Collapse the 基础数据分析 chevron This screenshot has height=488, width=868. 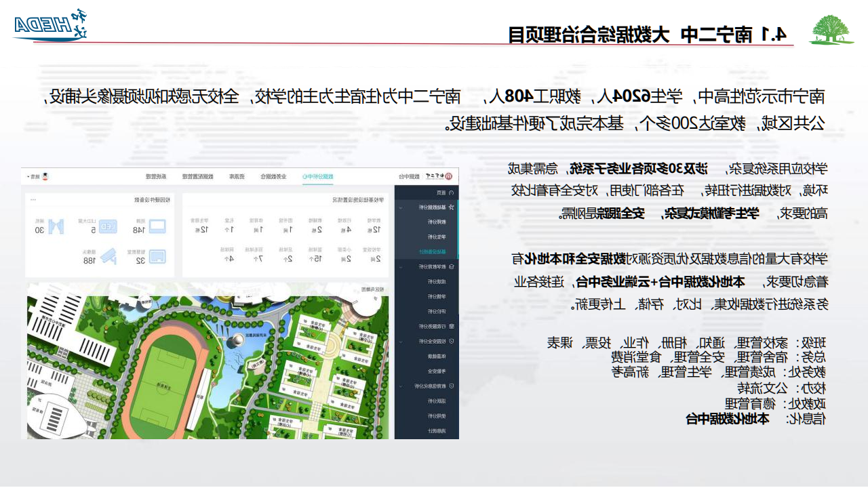point(401,207)
